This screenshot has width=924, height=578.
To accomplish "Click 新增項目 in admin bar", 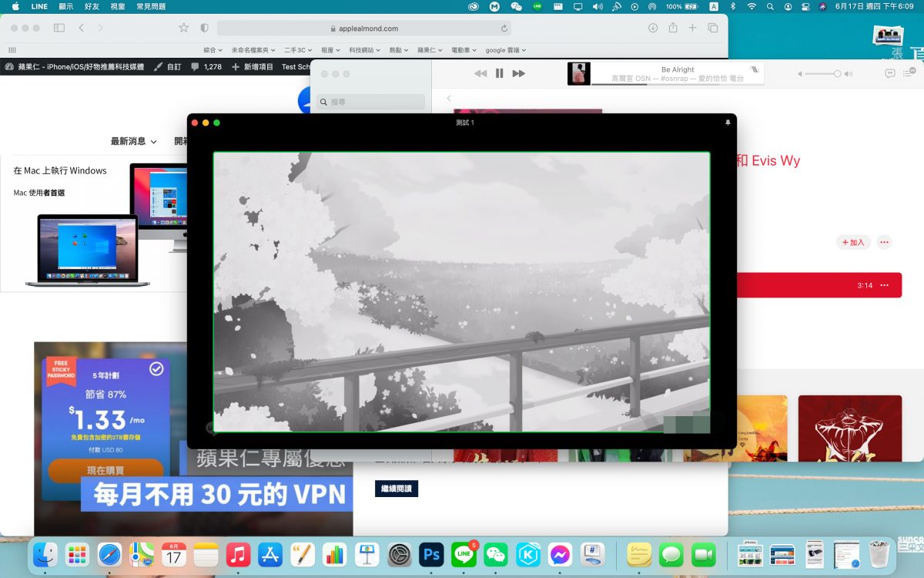I will pyautogui.click(x=253, y=67).
